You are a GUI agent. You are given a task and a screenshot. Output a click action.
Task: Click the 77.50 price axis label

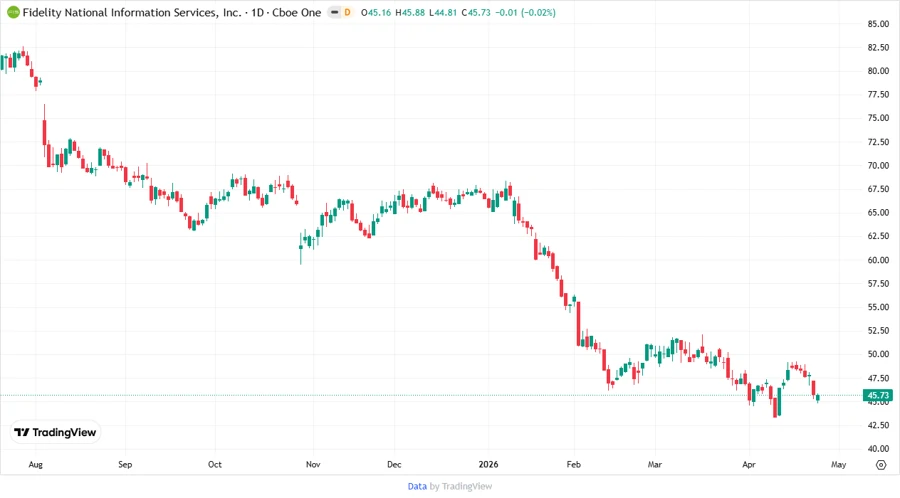point(878,95)
